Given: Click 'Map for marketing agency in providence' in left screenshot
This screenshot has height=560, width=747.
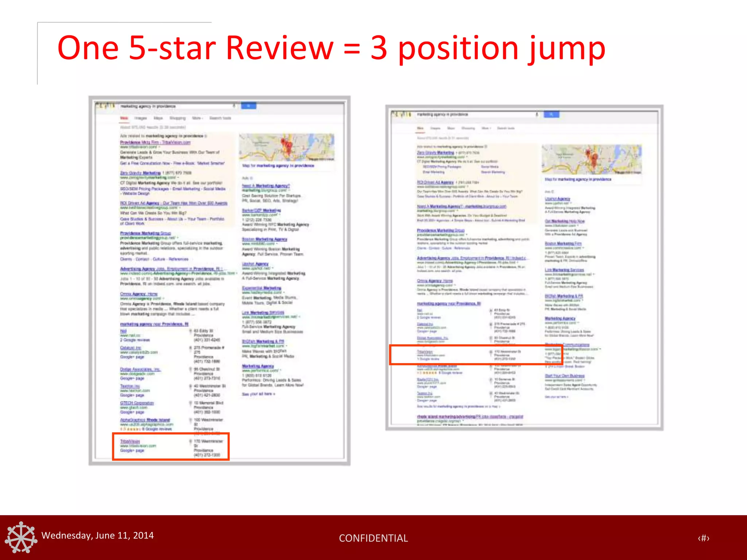Looking at the screenshot, I should tap(278, 166).
